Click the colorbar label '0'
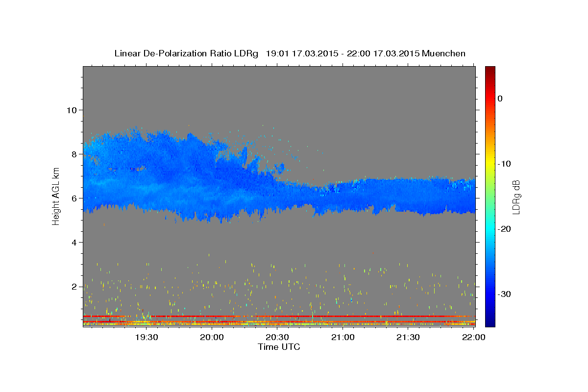 click(500, 98)
